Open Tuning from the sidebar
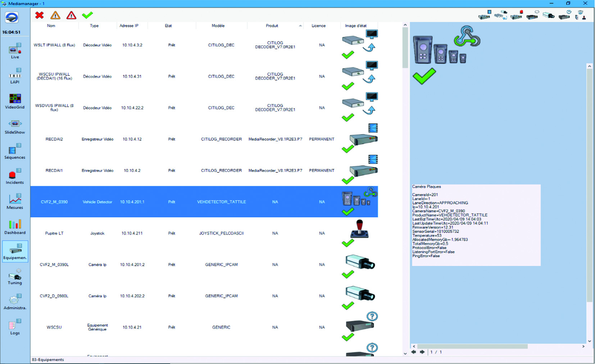This screenshot has width=595, height=364. (x=15, y=277)
